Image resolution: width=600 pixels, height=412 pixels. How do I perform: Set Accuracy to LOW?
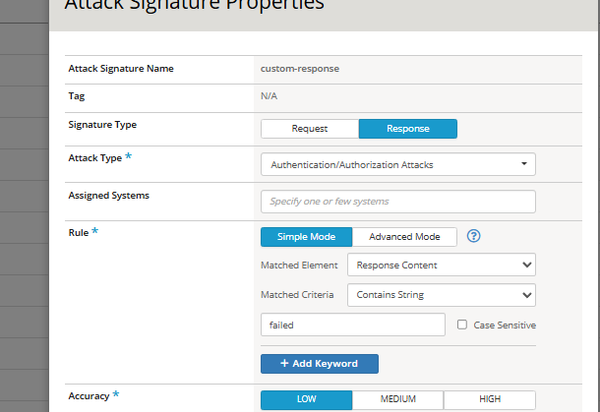coord(306,399)
